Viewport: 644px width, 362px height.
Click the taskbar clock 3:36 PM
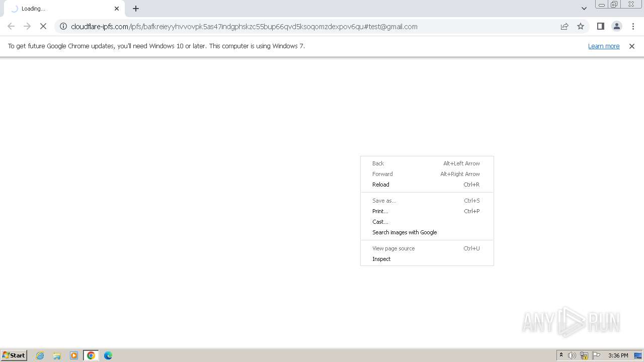click(x=618, y=355)
